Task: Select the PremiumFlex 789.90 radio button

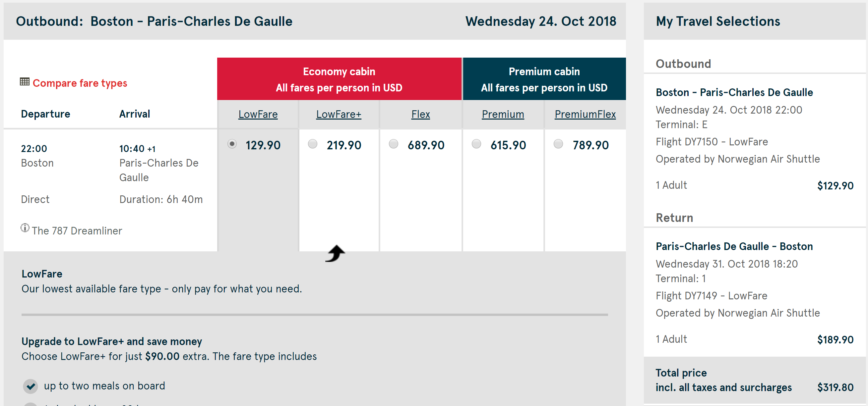Action: click(558, 144)
